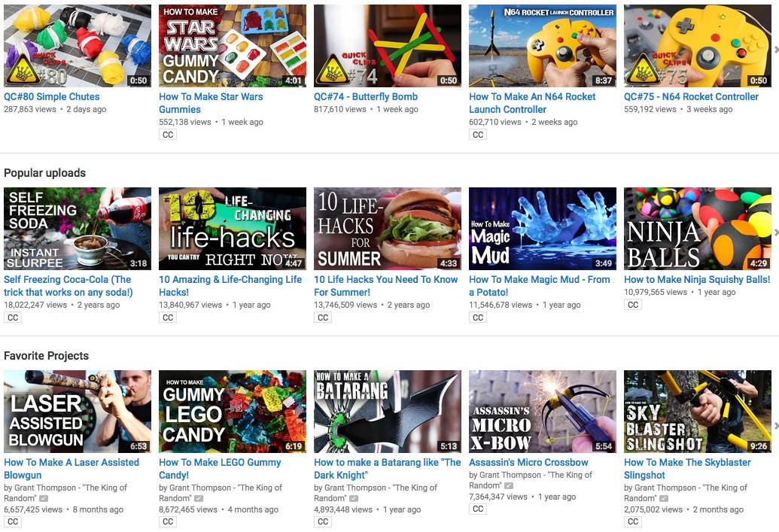Image resolution: width=779 pixels, height=532 pixels.
Task: Open the Batarang video thumbnail
Action: pyautogui.click(x=388, y=412)
